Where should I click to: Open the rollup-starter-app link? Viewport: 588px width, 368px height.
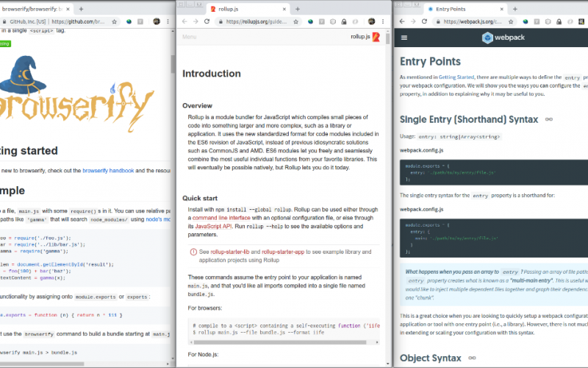(x=283, y=252)
